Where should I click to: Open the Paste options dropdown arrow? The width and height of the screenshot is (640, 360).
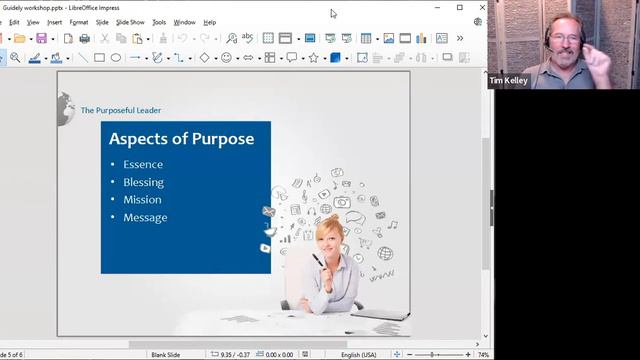coord(148,39)
